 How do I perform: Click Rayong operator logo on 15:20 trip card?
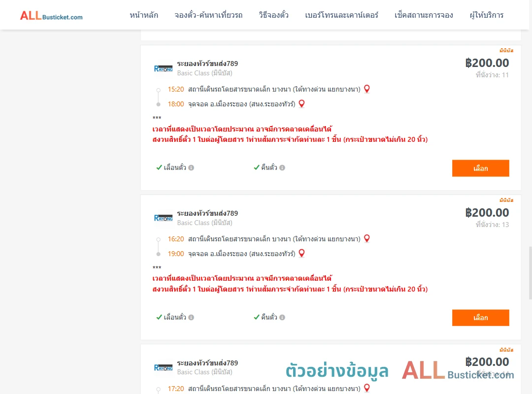pos(163,68)
